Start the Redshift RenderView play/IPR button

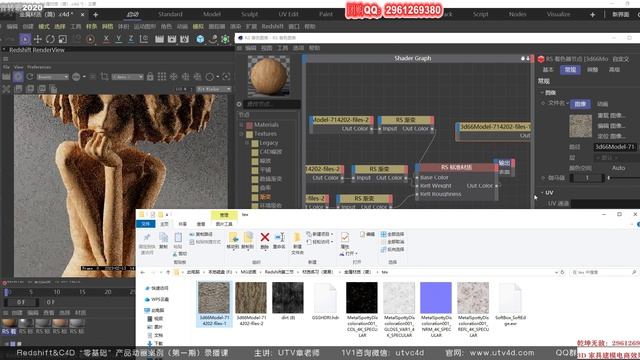click(x=18, y=77)
